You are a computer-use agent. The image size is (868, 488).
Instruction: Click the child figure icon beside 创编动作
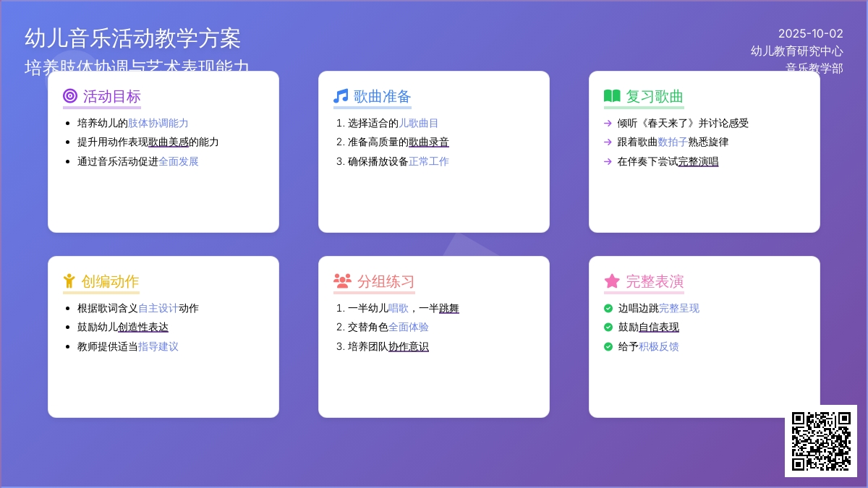(x=69, y=281)
